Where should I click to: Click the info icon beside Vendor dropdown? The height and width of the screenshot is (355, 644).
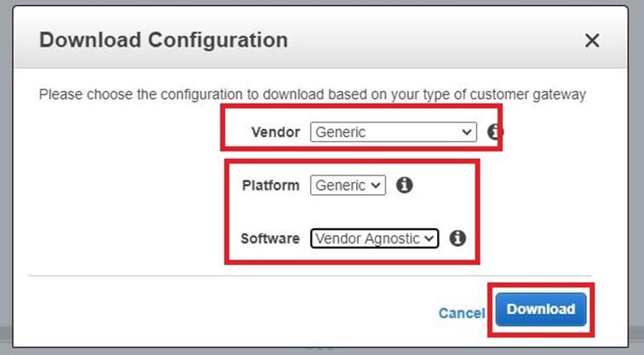495,132
